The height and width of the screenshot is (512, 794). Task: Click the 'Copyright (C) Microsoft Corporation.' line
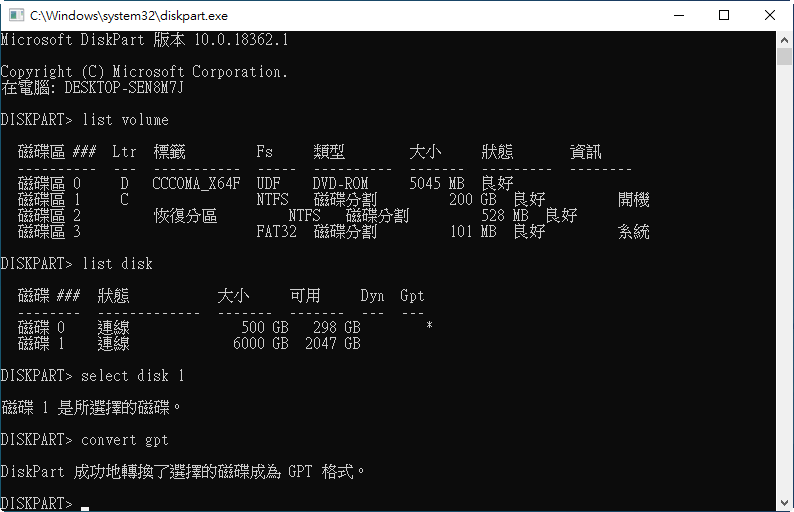click(x=144, y=71)
